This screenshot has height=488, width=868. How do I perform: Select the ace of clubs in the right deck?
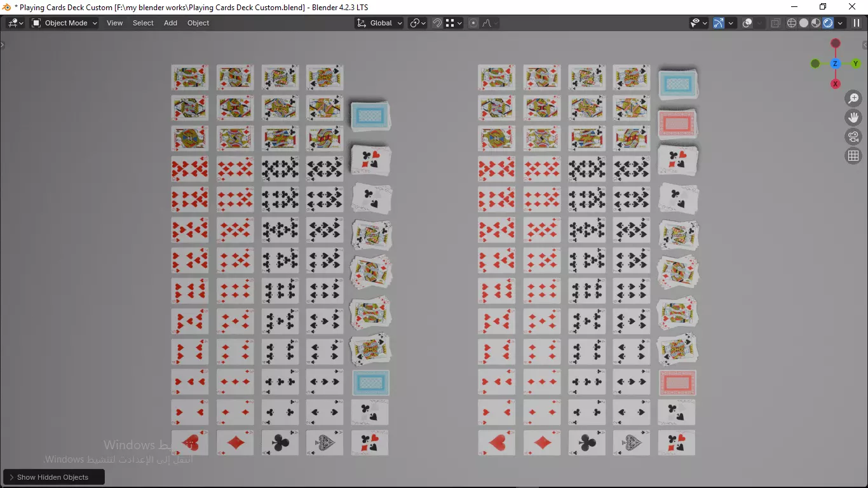[587, 443]
